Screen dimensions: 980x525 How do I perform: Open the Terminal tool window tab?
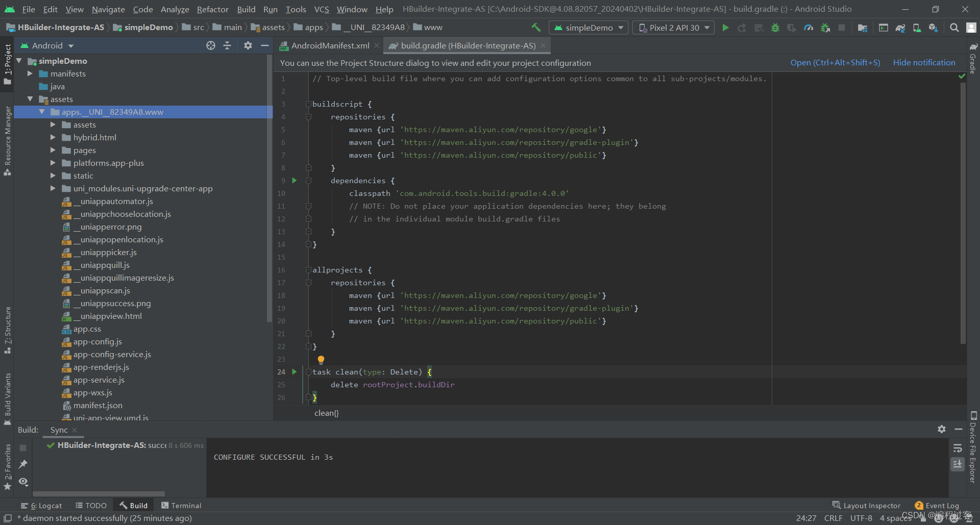[181, 506]
